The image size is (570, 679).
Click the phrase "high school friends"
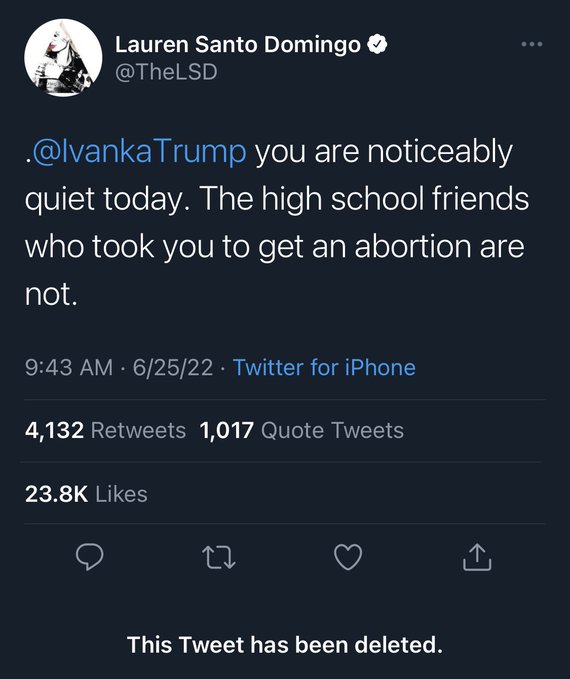[x=395, y=199]
